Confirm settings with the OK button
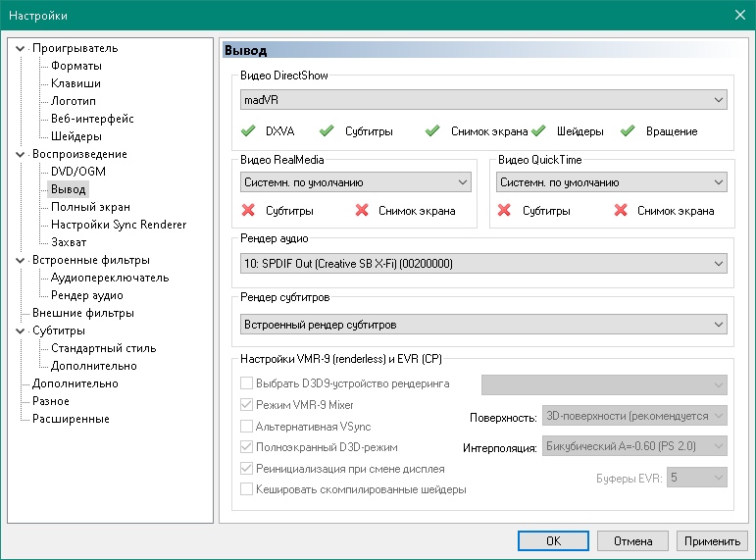The width and height of the screenshot is (756, 560). (553, 541)
